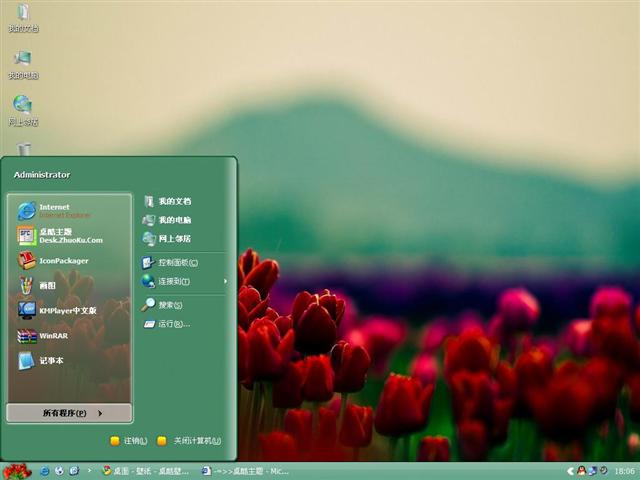Screen dimensions: 640x480
Task: Launch 画图 (Paint) from the Start menu
Action: (x=69, y=285)
